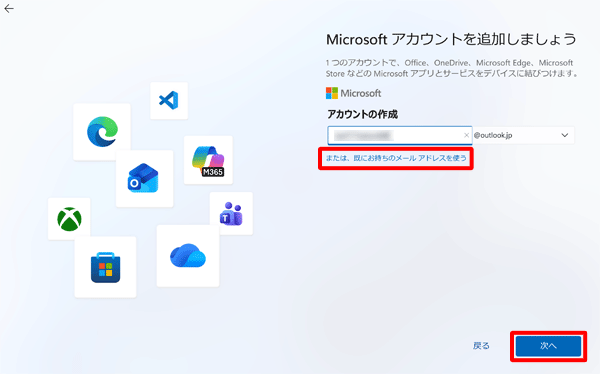Click the アカウントの作成 heading text
The width and height of the screenshot is (600, 374).
click(x=362, y=114)
